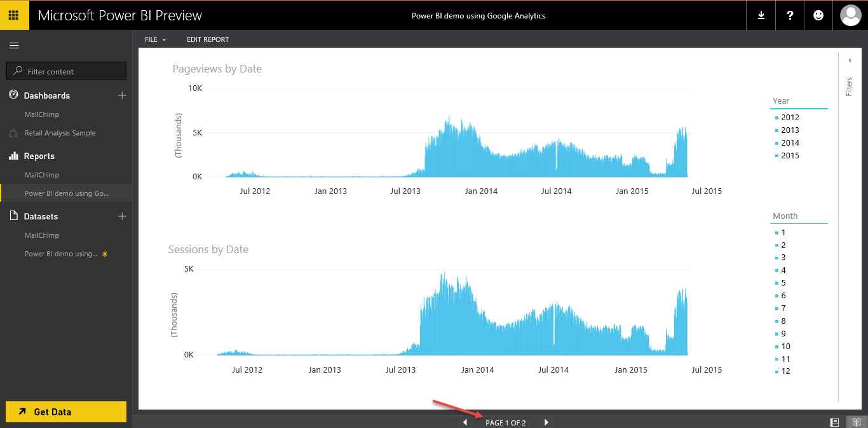This screenshot has width=868, height=428.
Task: Click the download icon in the top bar
Action: [761, 15]
